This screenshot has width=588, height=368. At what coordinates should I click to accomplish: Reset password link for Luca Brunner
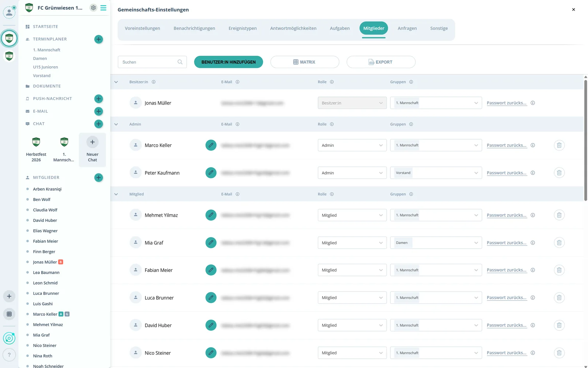[507, 298]
